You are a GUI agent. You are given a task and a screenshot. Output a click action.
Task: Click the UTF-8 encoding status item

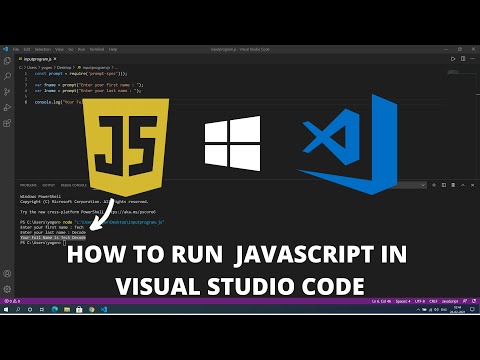click(x=420, y=301)
